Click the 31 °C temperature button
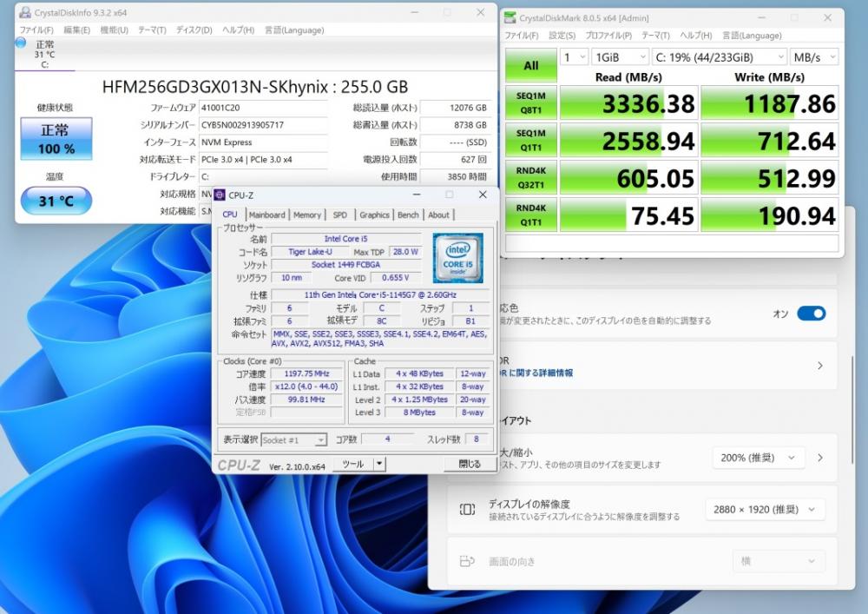Screen dimensions: 868x614 (56, 201)
